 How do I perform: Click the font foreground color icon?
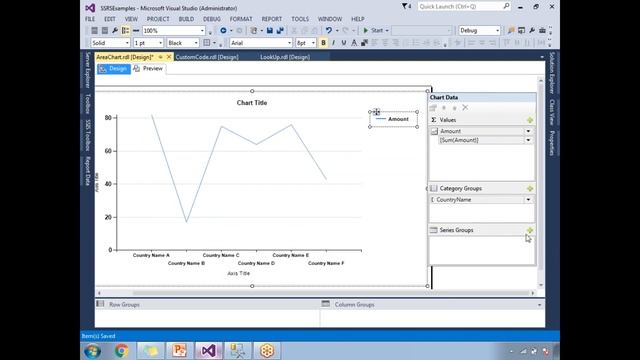354,43
